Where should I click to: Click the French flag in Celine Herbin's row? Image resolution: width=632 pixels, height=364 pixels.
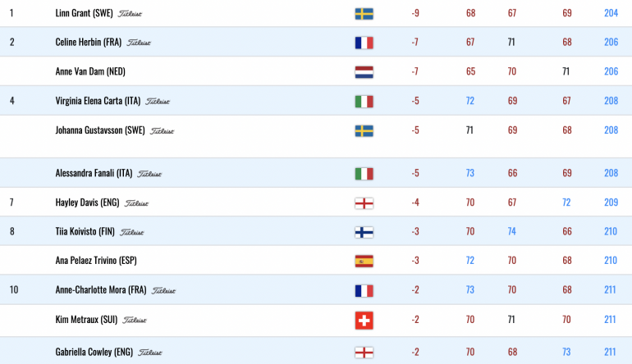(364, 43)
